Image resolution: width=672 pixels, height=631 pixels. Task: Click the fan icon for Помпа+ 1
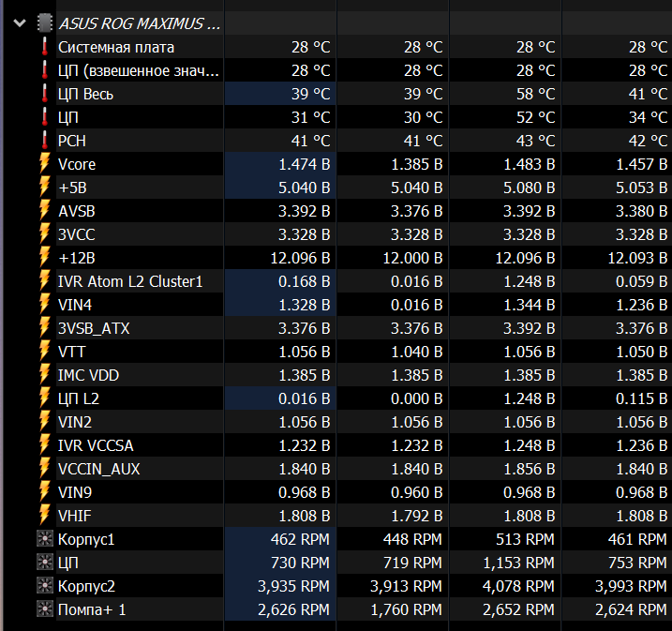coord(45,609)
